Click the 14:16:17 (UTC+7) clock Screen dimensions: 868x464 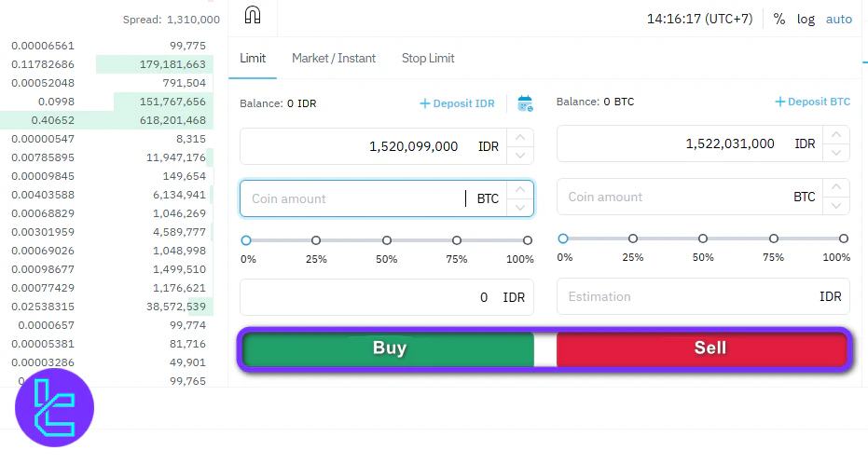pyautogui.click(x=699, y=19)
